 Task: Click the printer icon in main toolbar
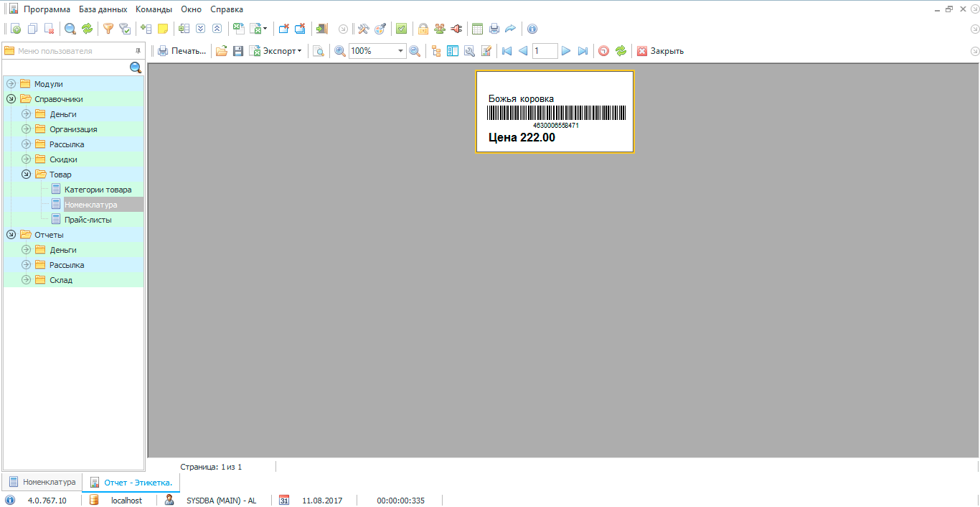coord(494,29)
